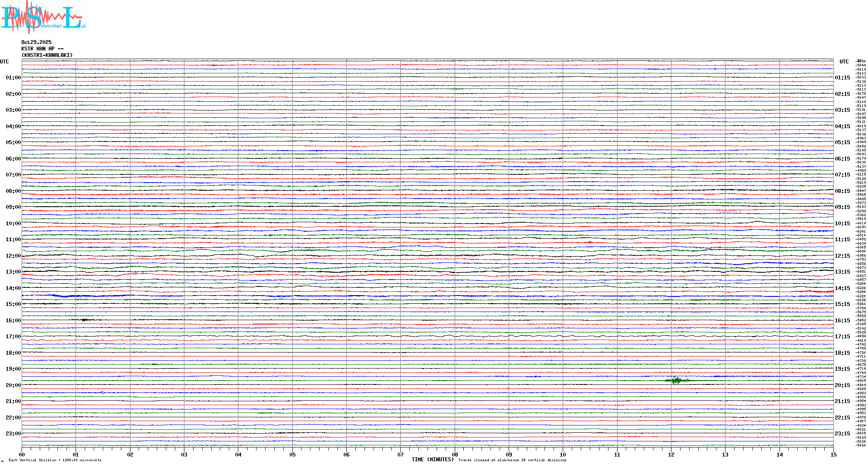
Task: Click the 15 minute tick label at bottom right
Action: tap(833, 455)
